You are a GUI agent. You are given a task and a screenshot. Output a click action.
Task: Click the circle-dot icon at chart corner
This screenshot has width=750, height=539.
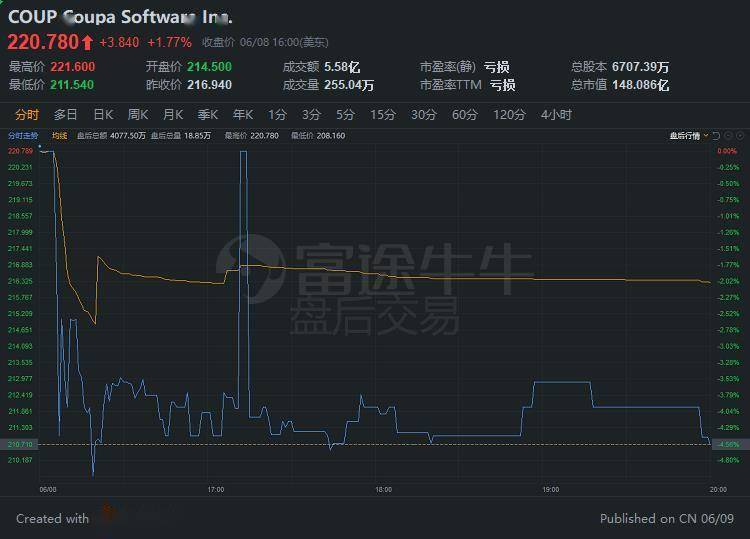point(740,136)
